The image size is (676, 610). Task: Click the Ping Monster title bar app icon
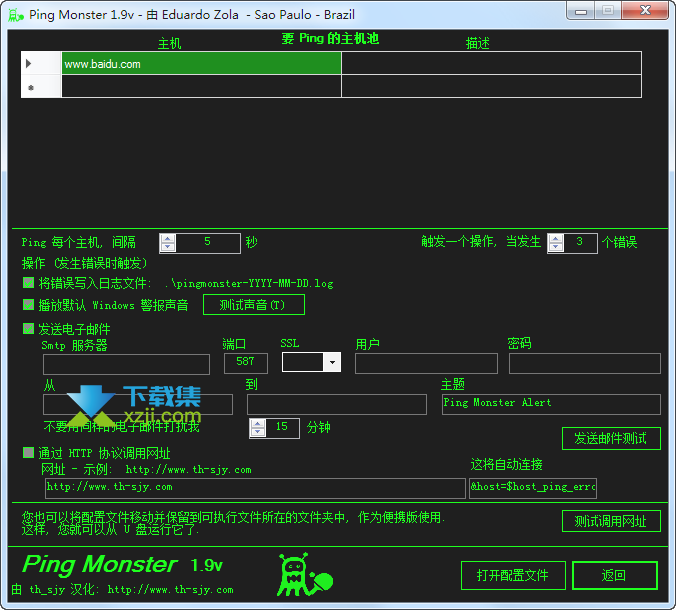[15, 15]
